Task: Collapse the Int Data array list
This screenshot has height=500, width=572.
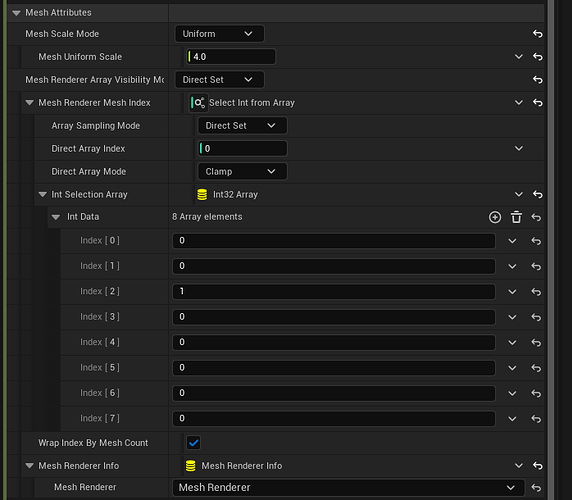Action: click(56, 217)
